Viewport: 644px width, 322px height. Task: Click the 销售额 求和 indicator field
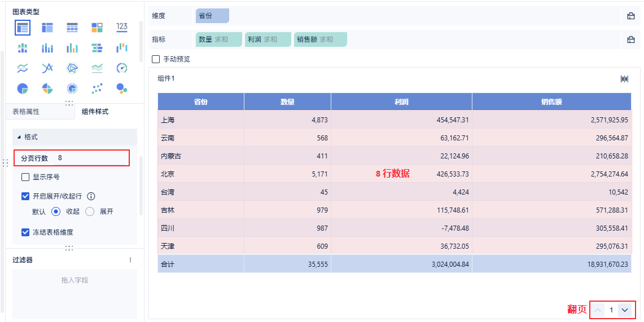(320, 39)
